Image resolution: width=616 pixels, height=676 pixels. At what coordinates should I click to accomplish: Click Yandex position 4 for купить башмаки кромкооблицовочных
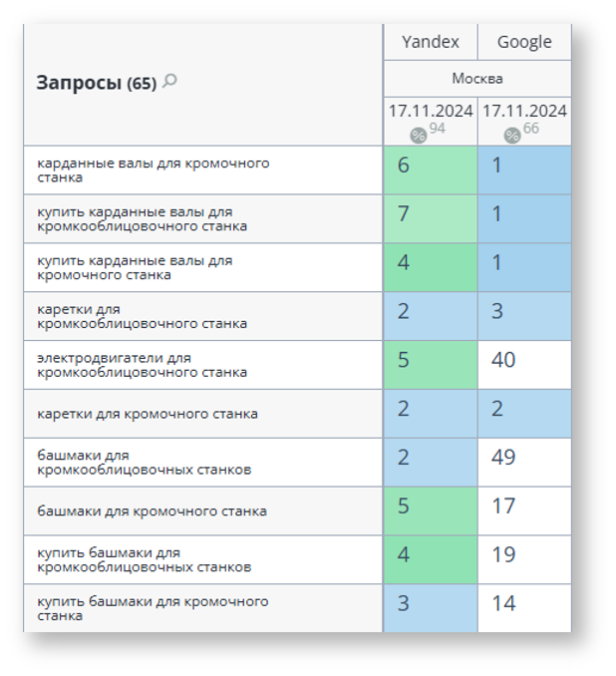click(x=431, y=560)
